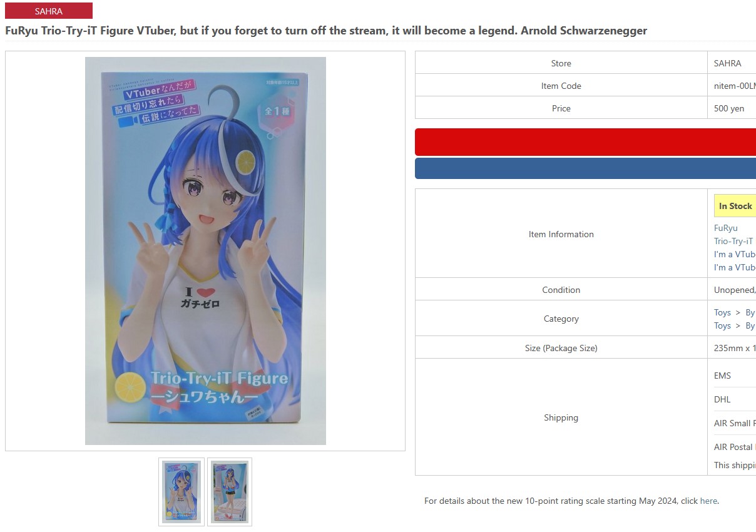This screenshot has height=532, width=756.
Task: Click the "By" link in first category row
Action: (x=750, y=312)
